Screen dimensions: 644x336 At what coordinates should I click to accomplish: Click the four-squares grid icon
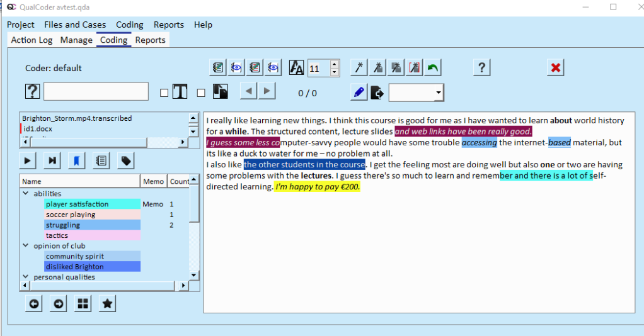pyautogui.click(x=83, y=304)
